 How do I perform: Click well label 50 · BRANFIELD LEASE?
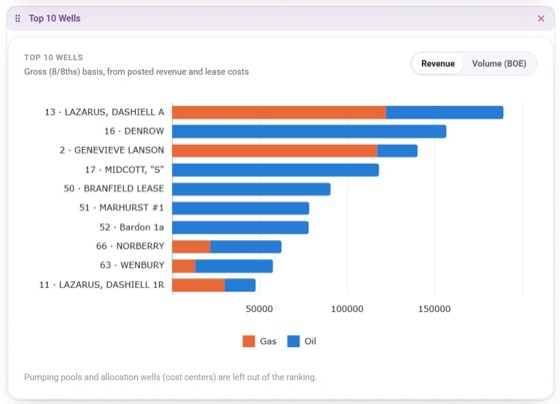click(114, 188)
